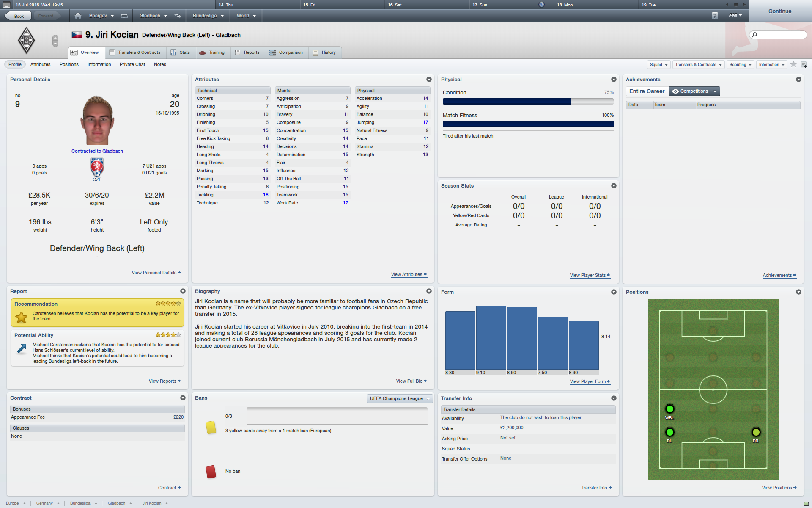The height and width of the screenshot is (508, 812).
Task: Open Achievements panel options circle button
Action: (x=798, y=80)
